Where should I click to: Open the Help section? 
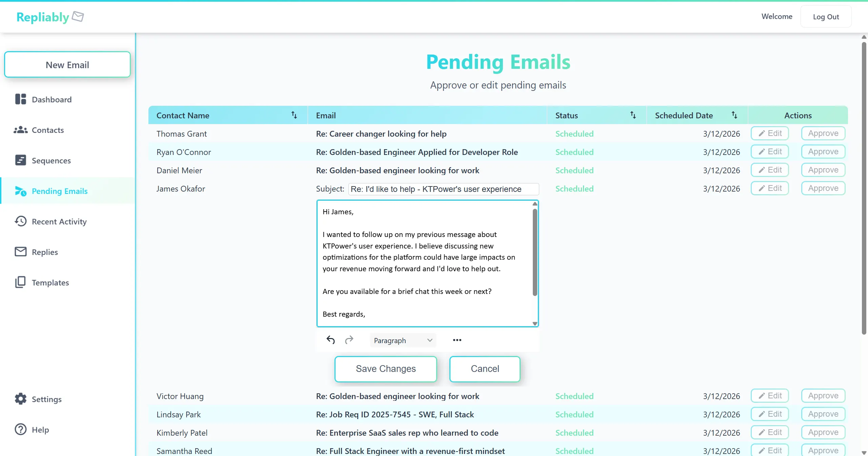(x=39, y=430)
